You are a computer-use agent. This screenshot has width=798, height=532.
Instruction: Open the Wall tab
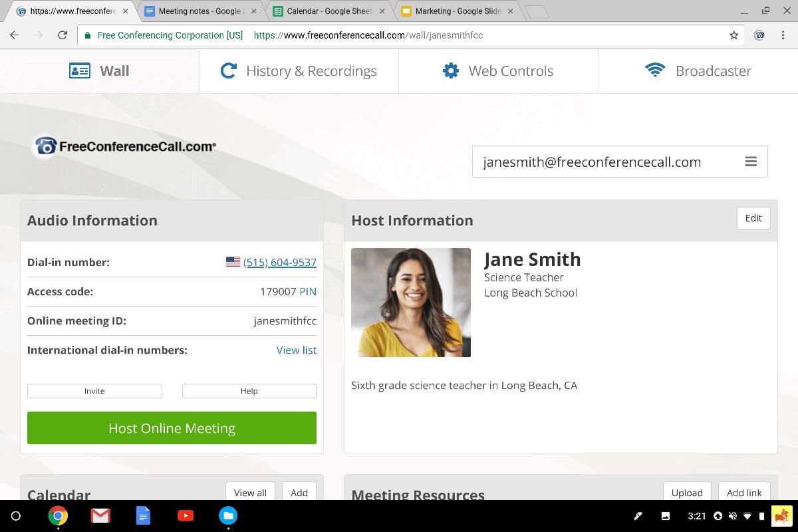[x=99, y=71]
